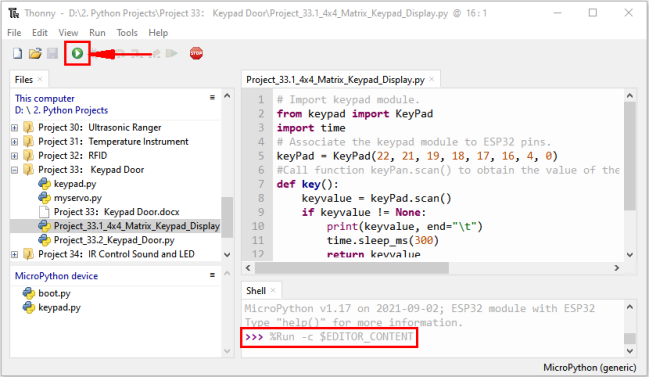Select myservo.py file
Viewport: 650px width, 377px height.
coord(78,198)
